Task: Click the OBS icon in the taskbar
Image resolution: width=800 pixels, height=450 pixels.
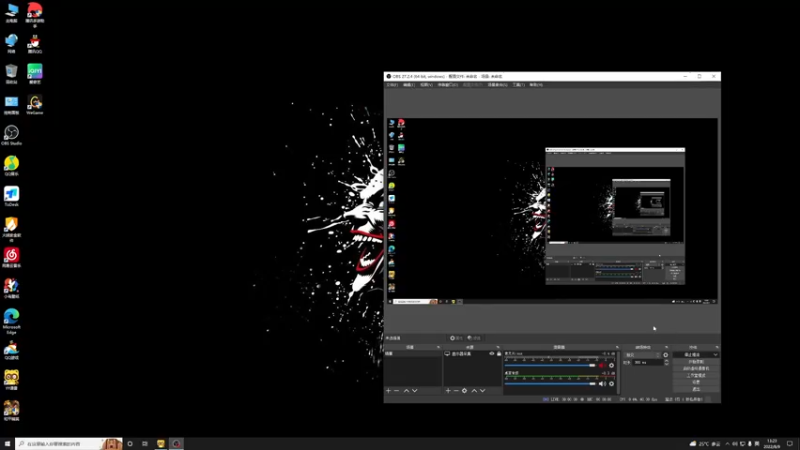Action: pos(176,444)
